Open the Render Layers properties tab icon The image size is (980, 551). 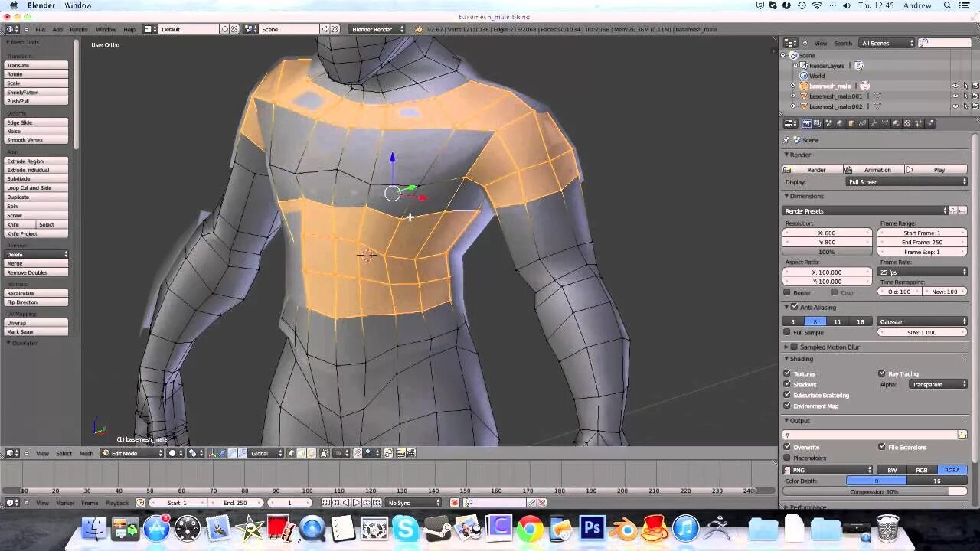tap(818, 123)
